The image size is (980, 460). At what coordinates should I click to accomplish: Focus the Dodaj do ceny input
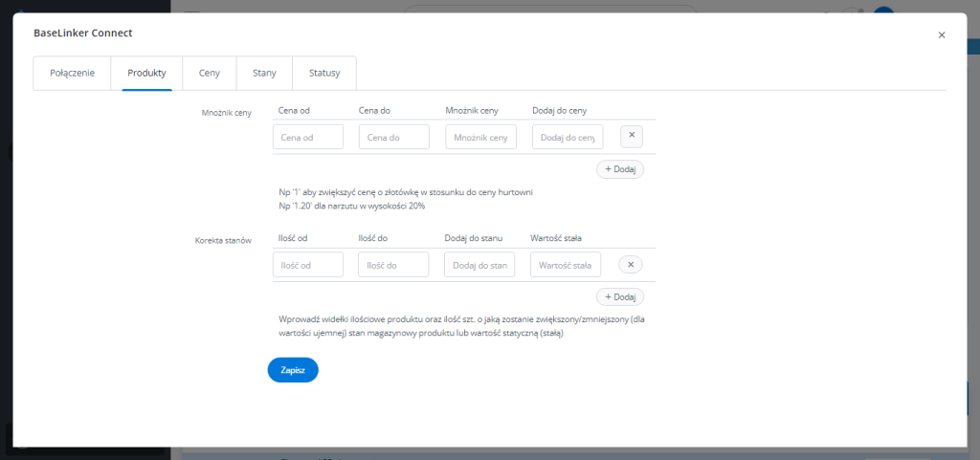coord(568,137)
